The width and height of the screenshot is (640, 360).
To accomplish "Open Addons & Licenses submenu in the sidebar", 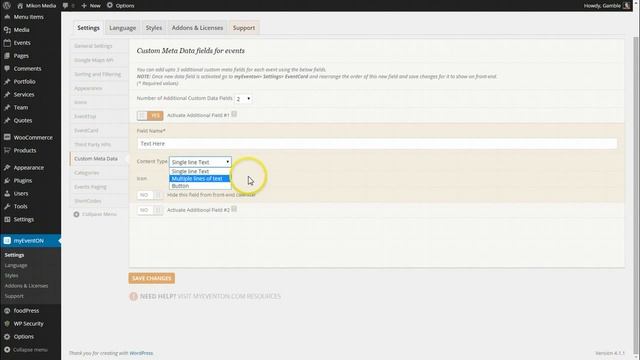I will (x=26, y=286).
